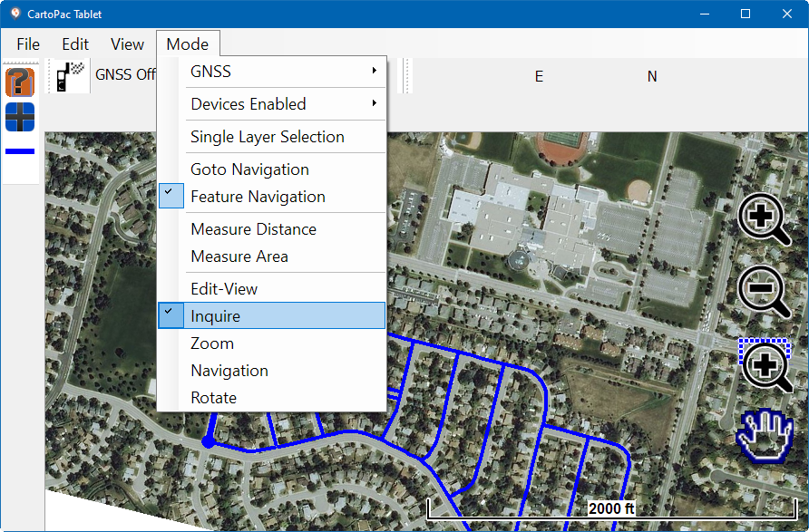
Task: Select the blue crossroads icon in sidebar
Action: coord(19,117)
